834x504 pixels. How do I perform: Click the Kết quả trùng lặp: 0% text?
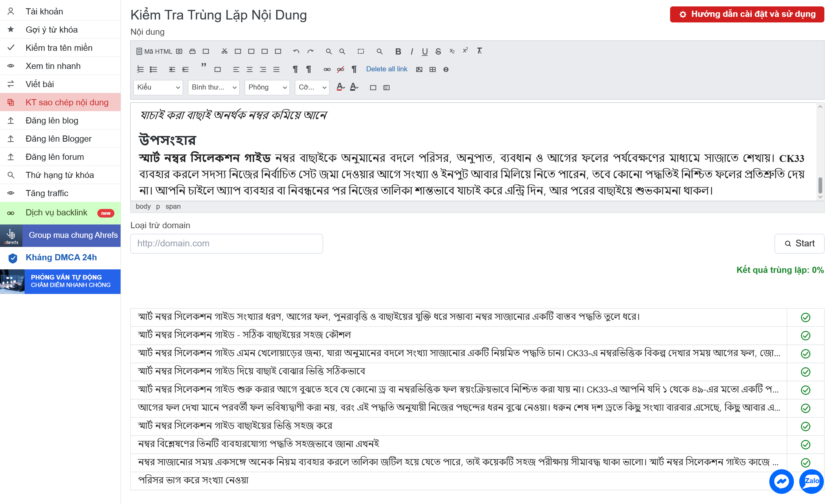[x=780, y=270]
